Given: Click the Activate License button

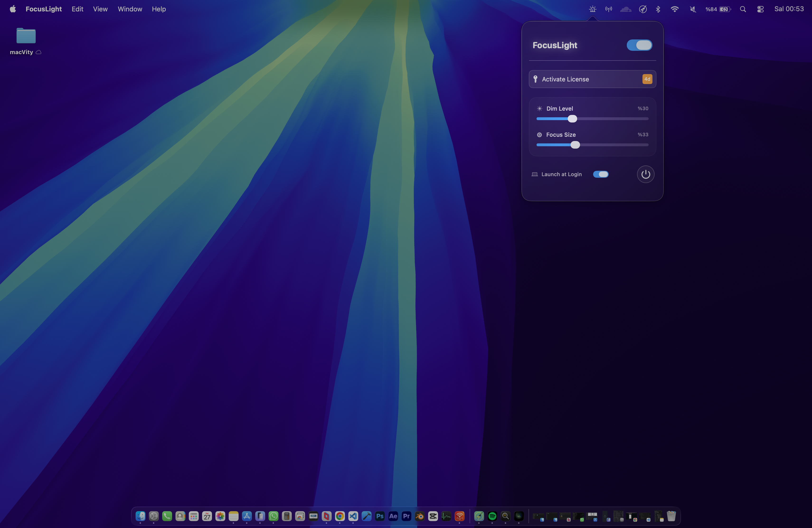Looking at the screenshot, I should click(x=580, y=79).
